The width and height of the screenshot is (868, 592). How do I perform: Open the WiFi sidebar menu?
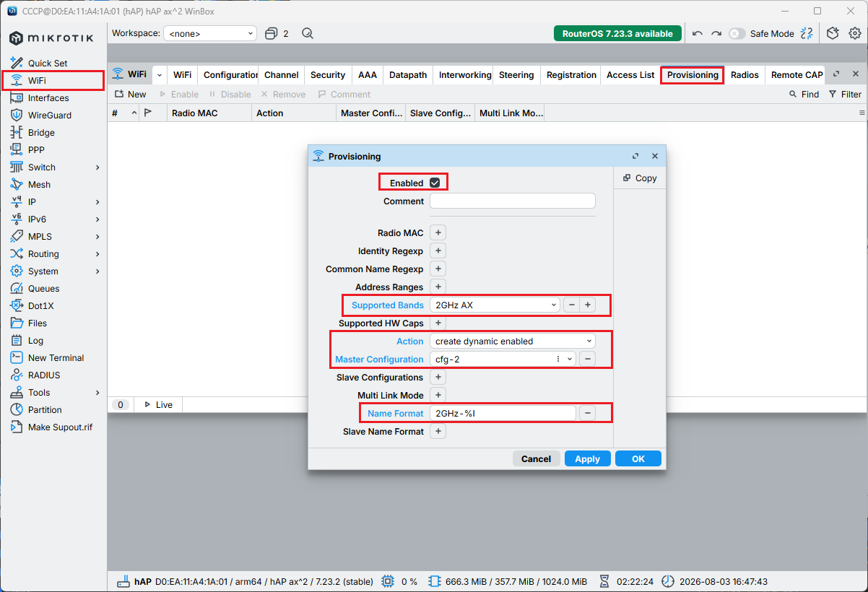[x=37, y=81]
